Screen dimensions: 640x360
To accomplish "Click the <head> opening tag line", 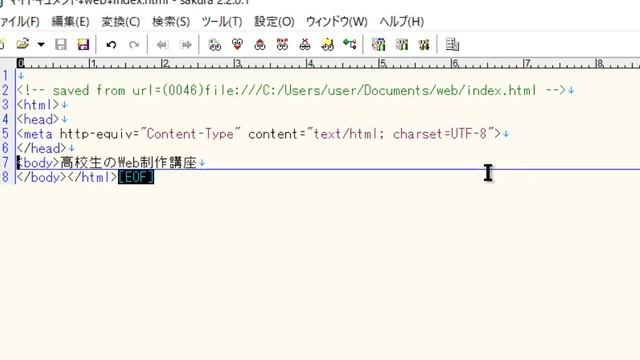I will [x=38, y=119].
